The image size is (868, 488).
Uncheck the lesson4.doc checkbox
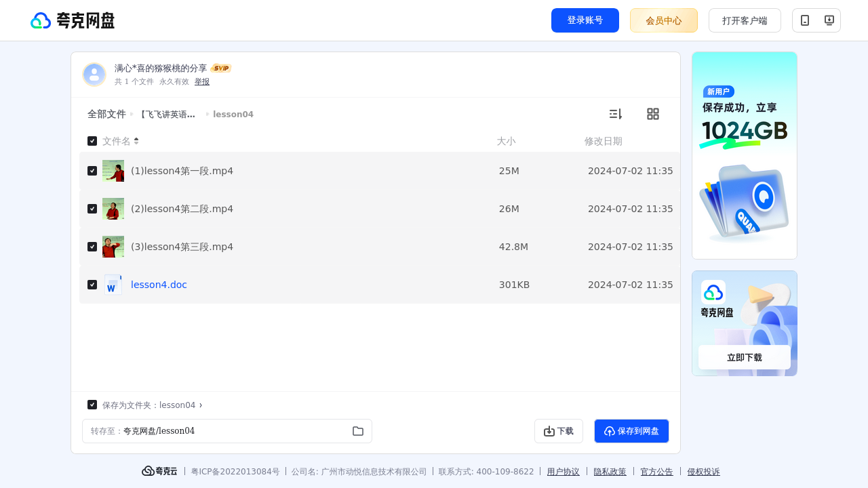click(x=92, y=285)
